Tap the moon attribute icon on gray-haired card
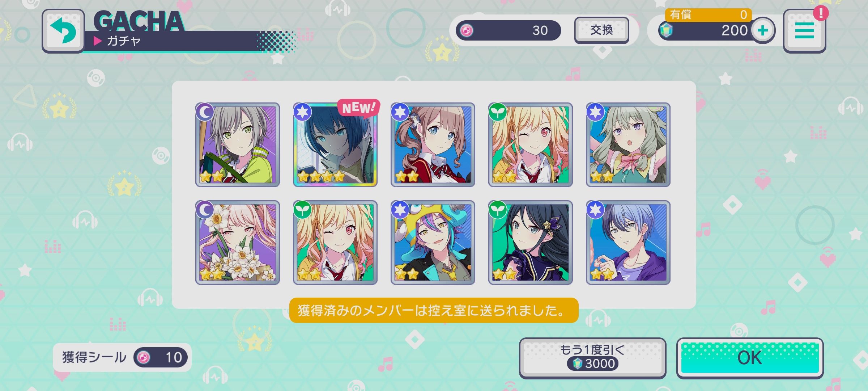Image resolution: width=868 pixels, height=391 pixels. [205, 112]
